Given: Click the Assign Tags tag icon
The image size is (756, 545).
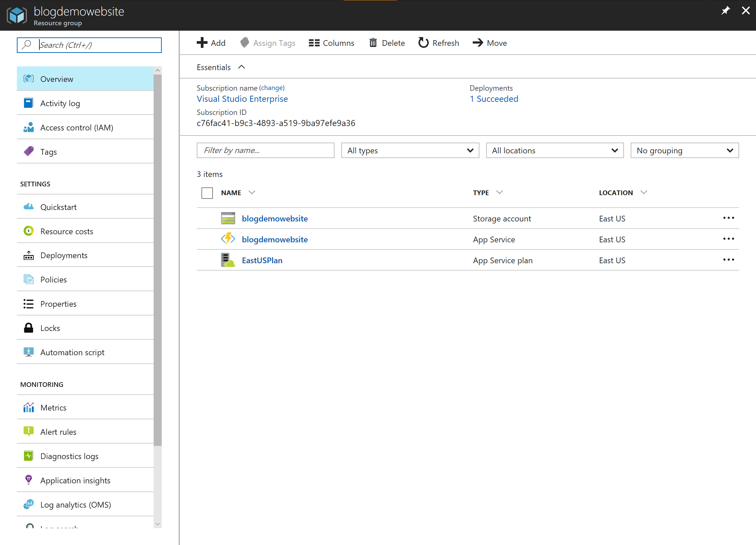Looking at the screenshot, I should point(245,43).
